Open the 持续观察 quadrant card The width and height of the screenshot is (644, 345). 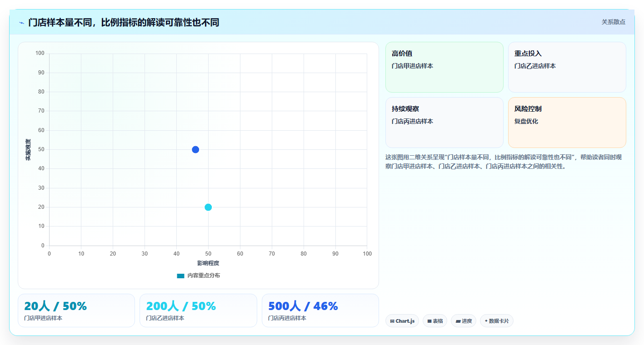(x=444, y=123)
